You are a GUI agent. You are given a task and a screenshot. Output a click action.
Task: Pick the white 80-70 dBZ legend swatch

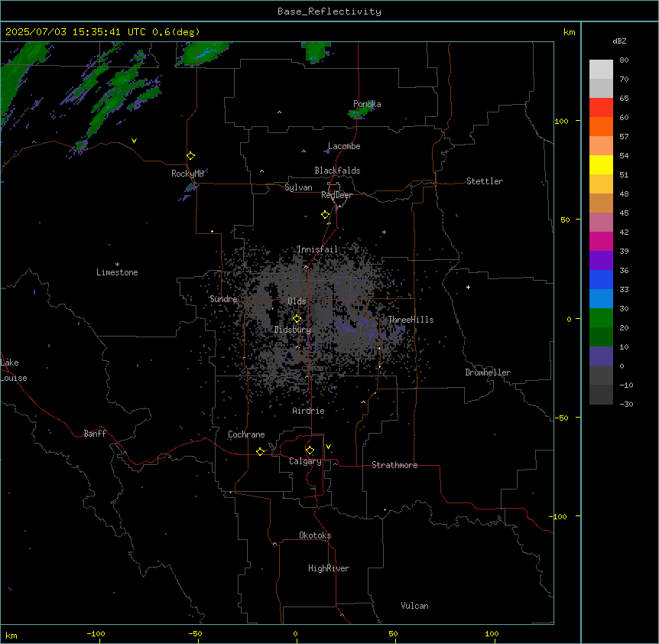(x=601, y=70)
